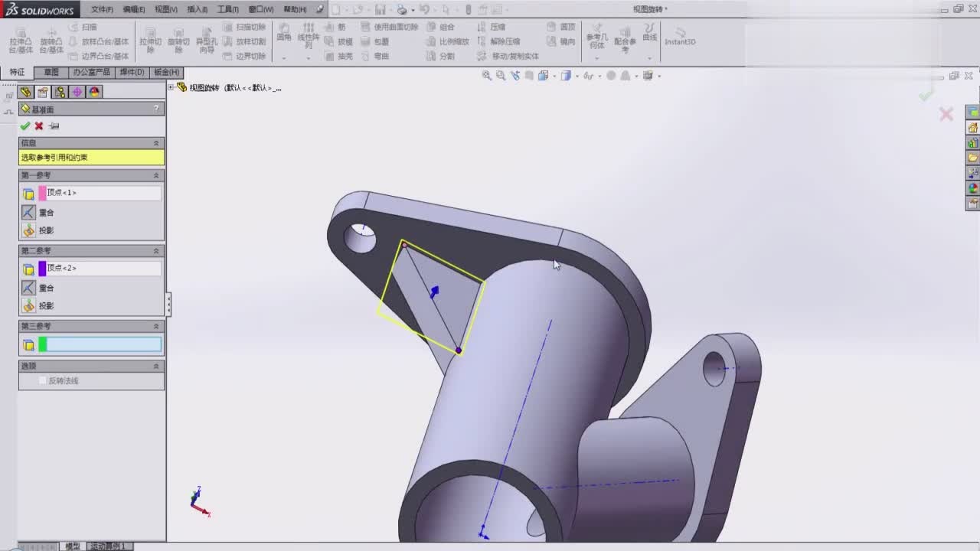The height and width of the screenshot is (551, 980).
Task: Switch to the Sketch tab
Action: 51,72
